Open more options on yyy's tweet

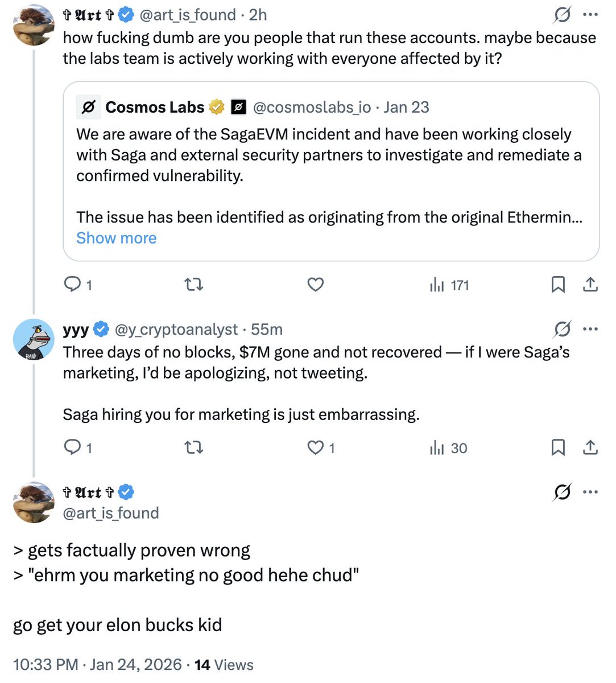591,328
